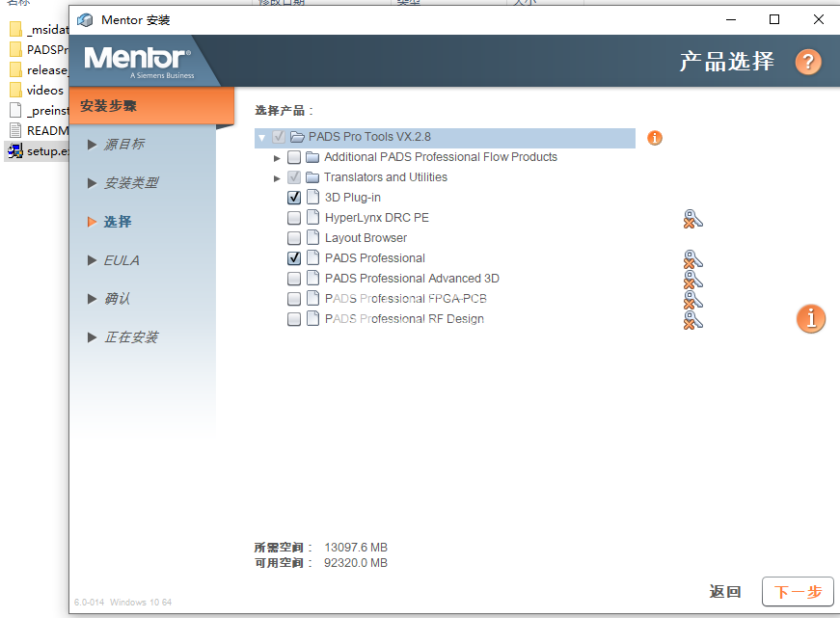Select the 选择 installation step

point(118,222)
